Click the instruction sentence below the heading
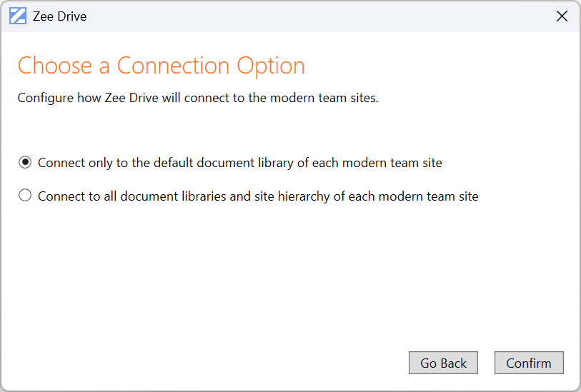This screenshot has height=392, width=581. pyautogui.click(x=197, y=98)
